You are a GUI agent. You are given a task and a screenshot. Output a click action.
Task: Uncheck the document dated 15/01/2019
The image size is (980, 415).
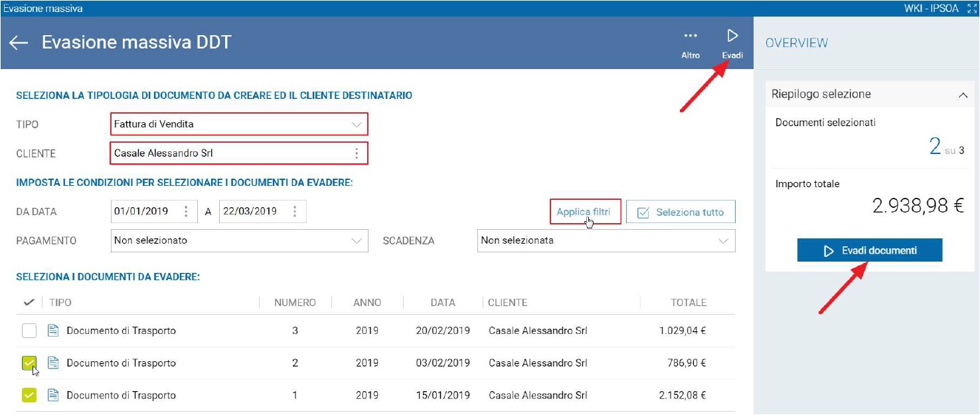pos(29,396)
